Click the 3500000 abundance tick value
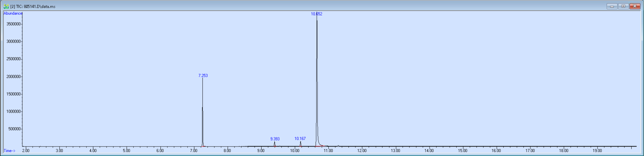Viewport: 644px width, 156px height. coord(14,24)
